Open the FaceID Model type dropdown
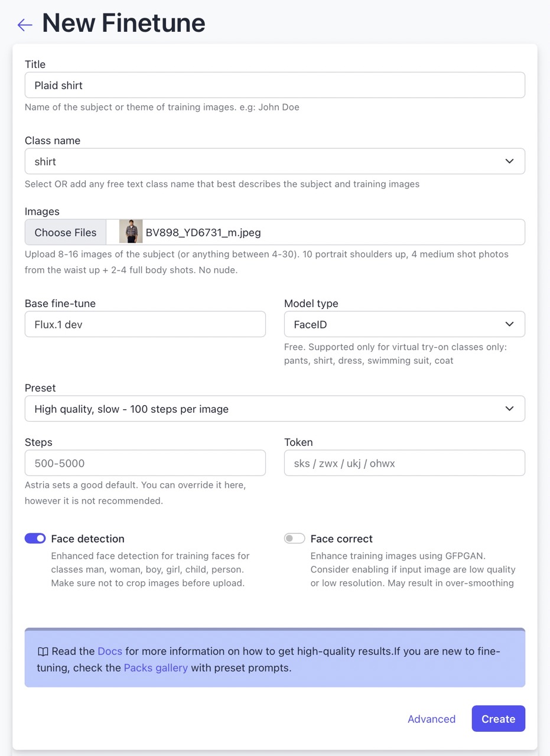This screenshot has width=550, height=756. tap(405, 324)
